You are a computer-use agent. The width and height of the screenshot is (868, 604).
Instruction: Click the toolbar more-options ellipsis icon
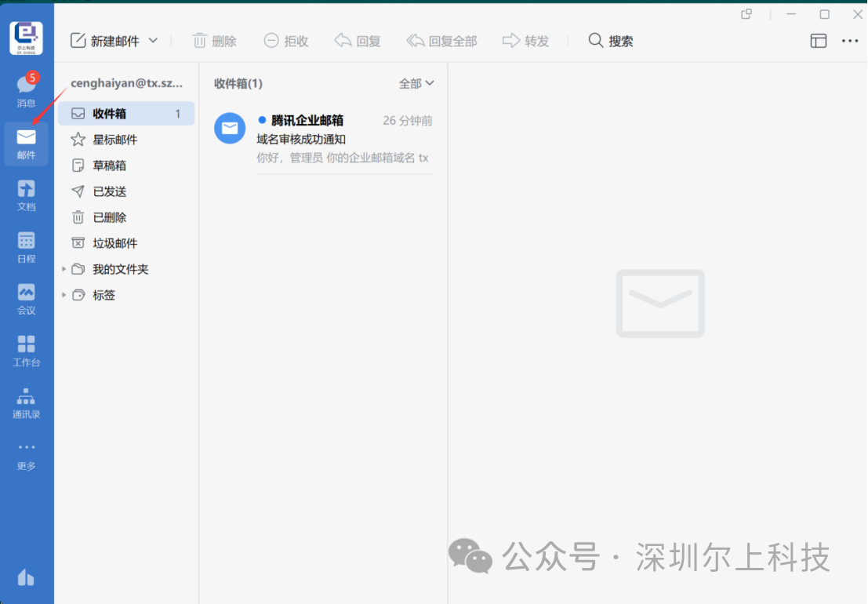850,41
